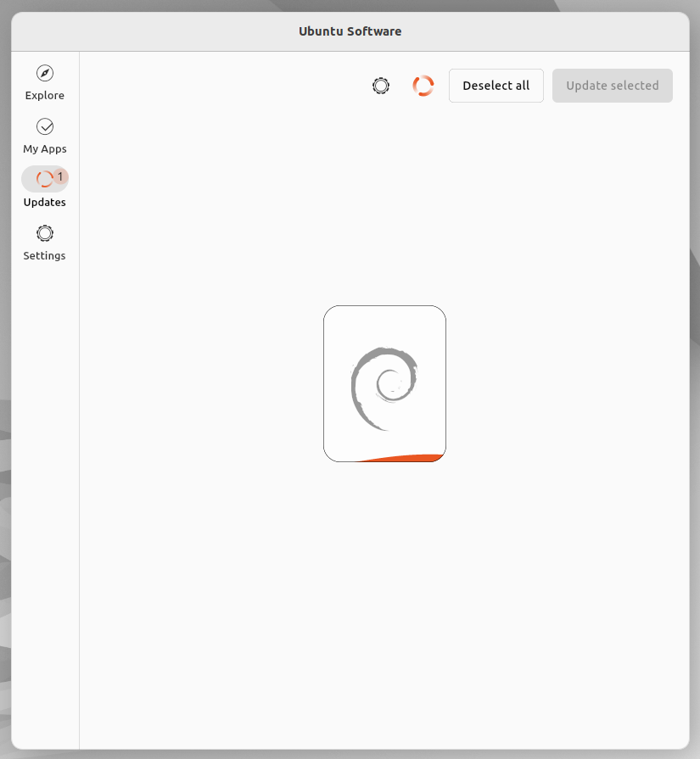Click the Update selected button
Image resolution: width=700 pixels, height=759 pixels.
pos(613,86)
